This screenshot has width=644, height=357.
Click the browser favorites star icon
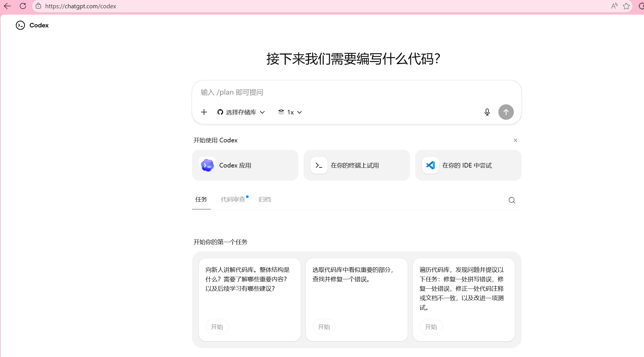[626, 6]
